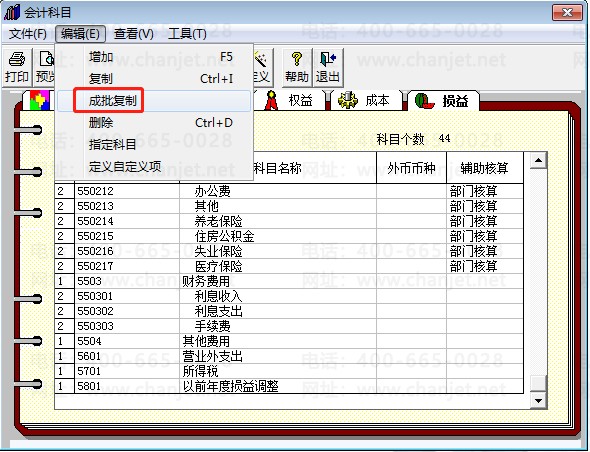Open the 文件(F) menu
590x452 pixels.
(27, 34)
